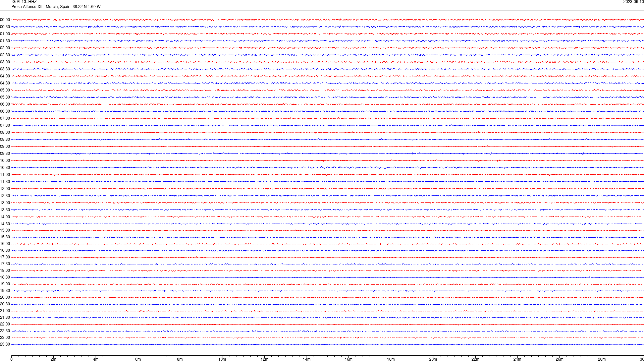Select the 8m mark on the time axis
Image resolution: width=644 pixels, height=362 pixels.
180,359
